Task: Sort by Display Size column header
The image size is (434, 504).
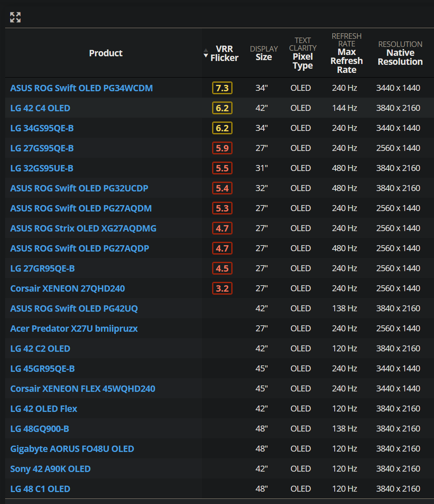Action: point(264,53)
